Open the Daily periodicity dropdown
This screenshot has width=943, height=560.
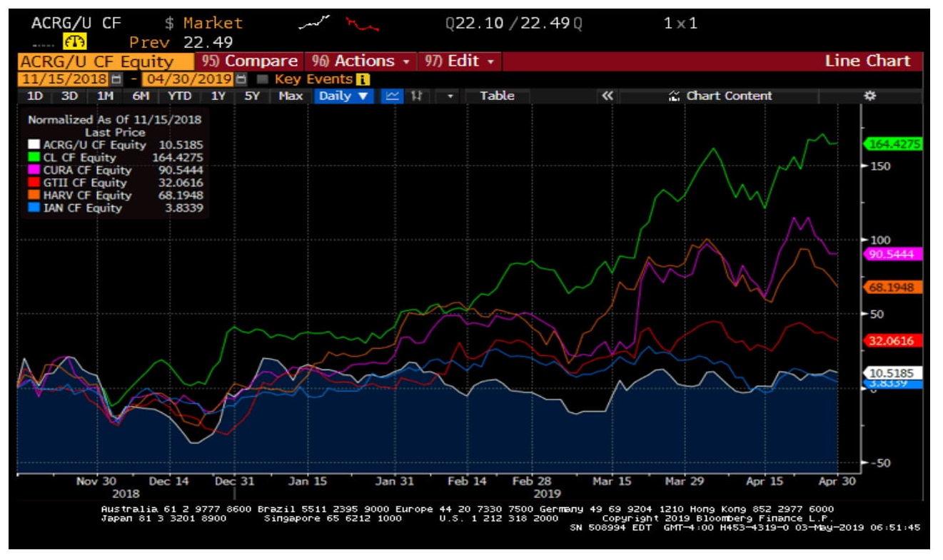coord(343,96)
